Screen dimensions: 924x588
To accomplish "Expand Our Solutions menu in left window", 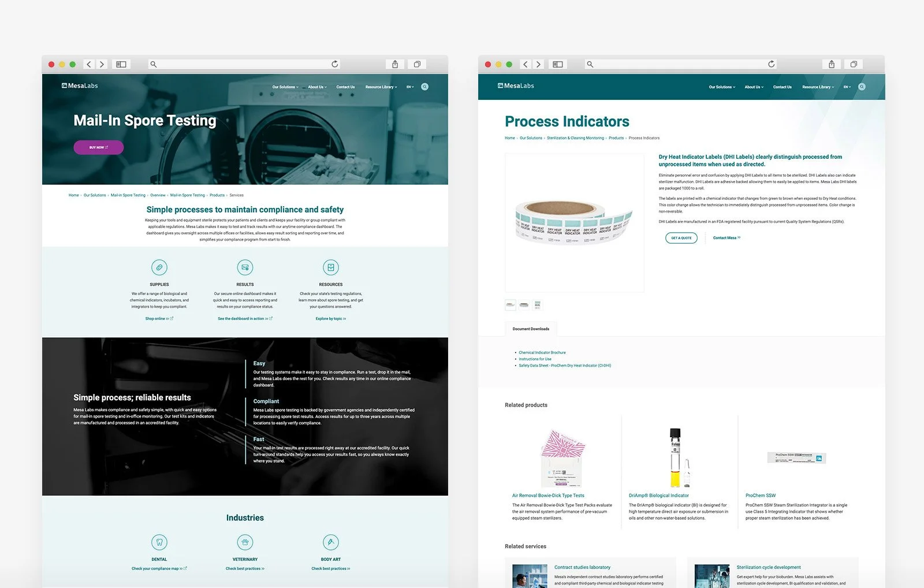I will [285, 87].
